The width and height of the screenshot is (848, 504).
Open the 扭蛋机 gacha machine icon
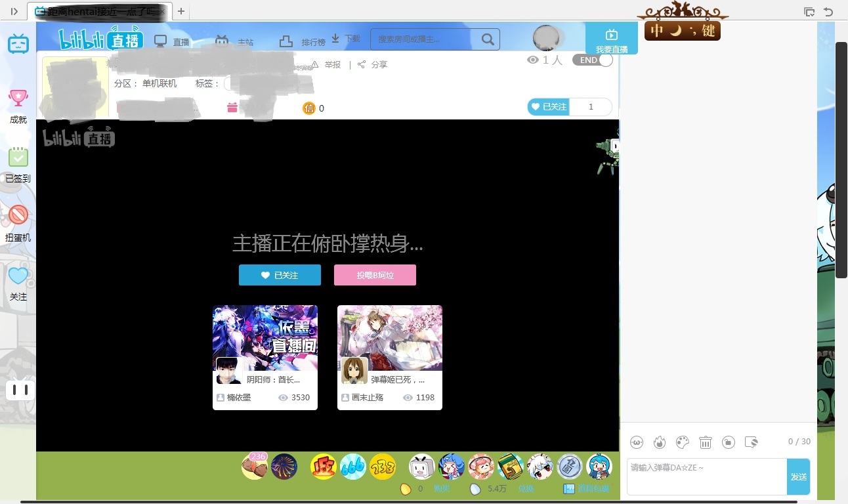click(18, 215)
